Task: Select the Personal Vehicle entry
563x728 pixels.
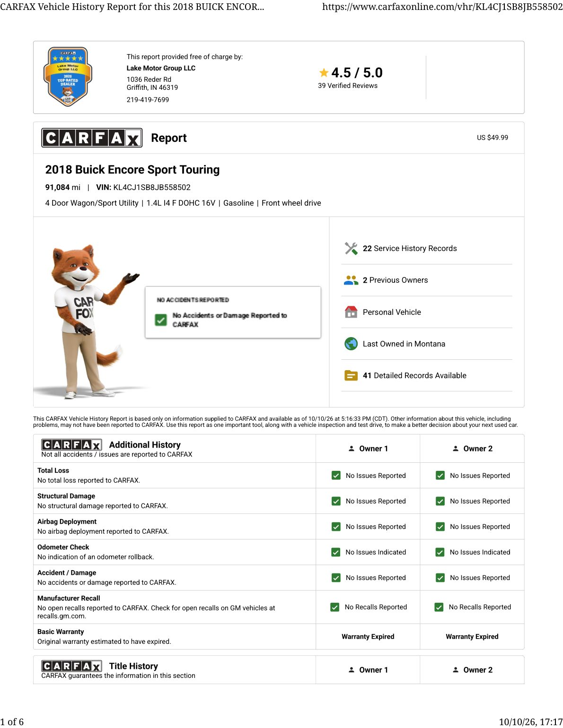Action: pyautogui.click(x=392, y=312)
